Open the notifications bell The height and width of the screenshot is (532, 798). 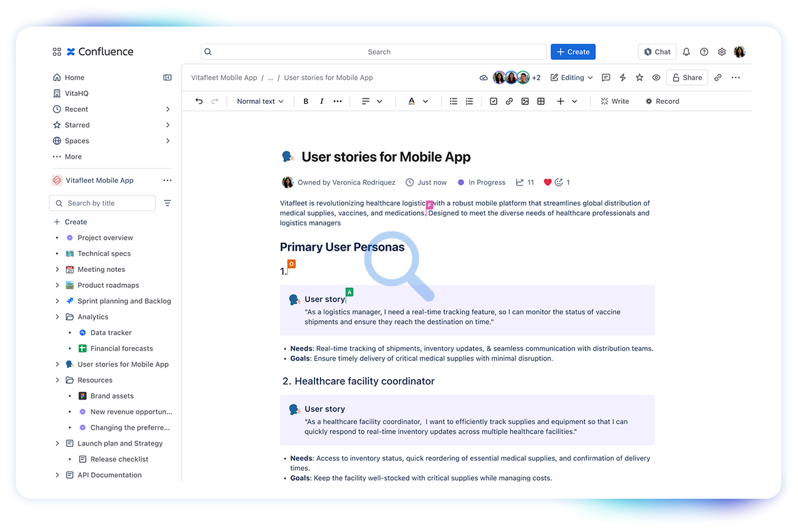coord(686,52)
